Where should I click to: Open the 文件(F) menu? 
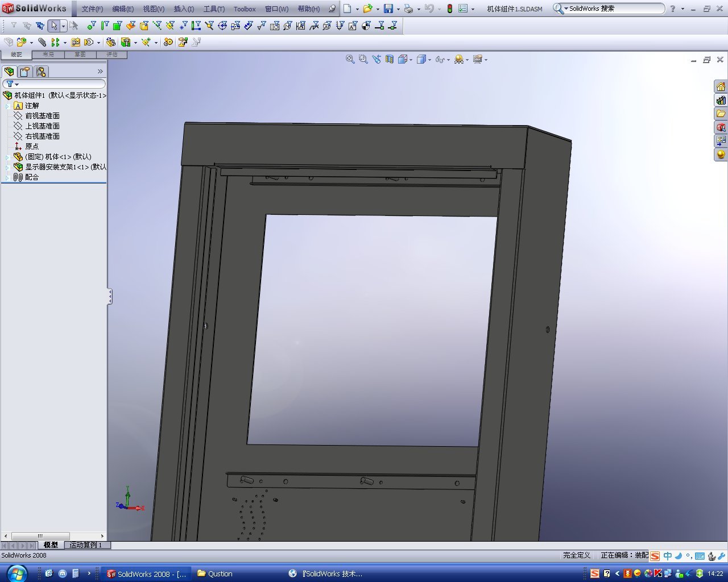92,9
